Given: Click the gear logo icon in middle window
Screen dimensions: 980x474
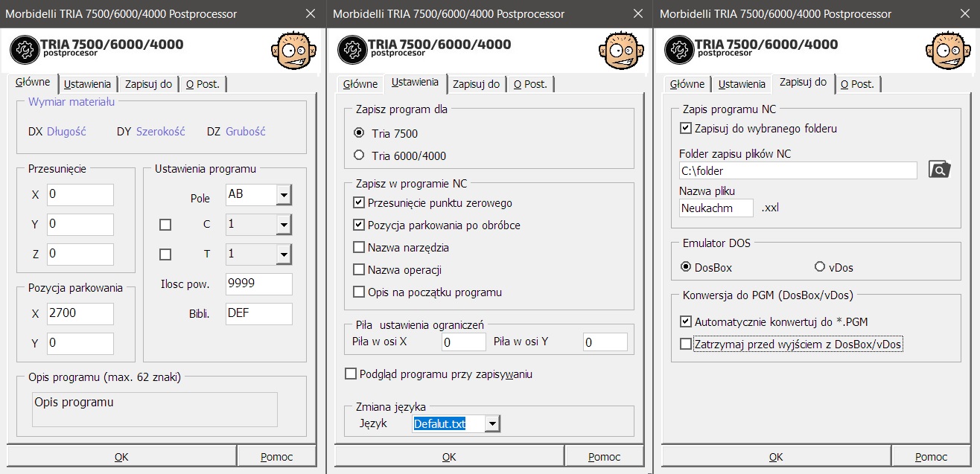Looking at the screenshot, I should click(x=352, y=50).
